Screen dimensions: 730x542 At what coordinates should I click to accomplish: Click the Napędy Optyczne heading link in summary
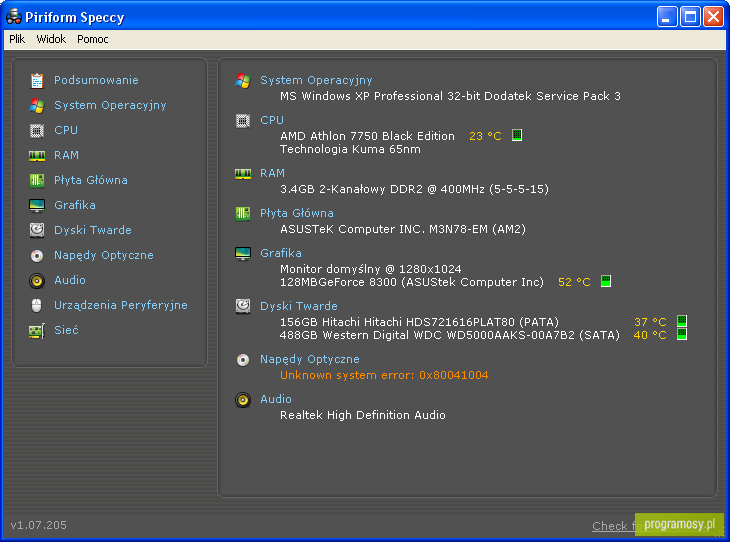[x=310, y=359]
